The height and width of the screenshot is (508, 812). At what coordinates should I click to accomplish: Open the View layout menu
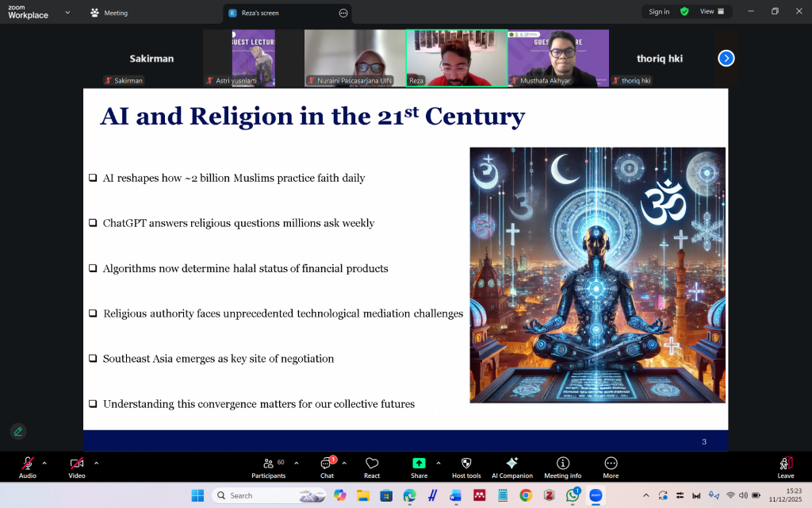point(711,12)
